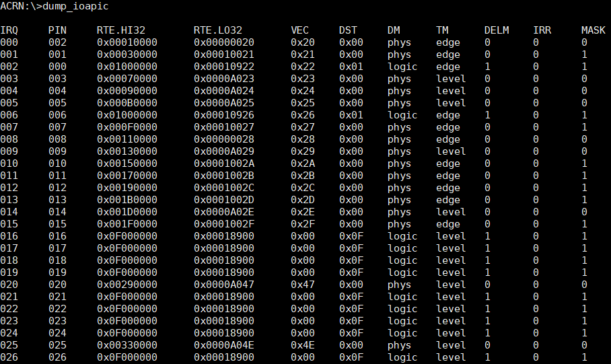The width and height of the screenshot is (611, 364).
Task: Click RTE.LO32 value 0x00010021
Action: [x=224, y=54]
